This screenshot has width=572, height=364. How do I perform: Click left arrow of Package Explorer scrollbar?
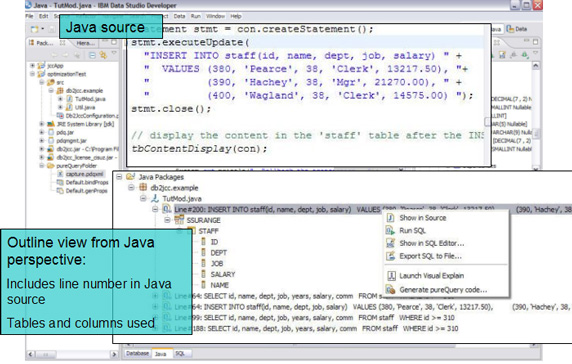coord(31,354)
